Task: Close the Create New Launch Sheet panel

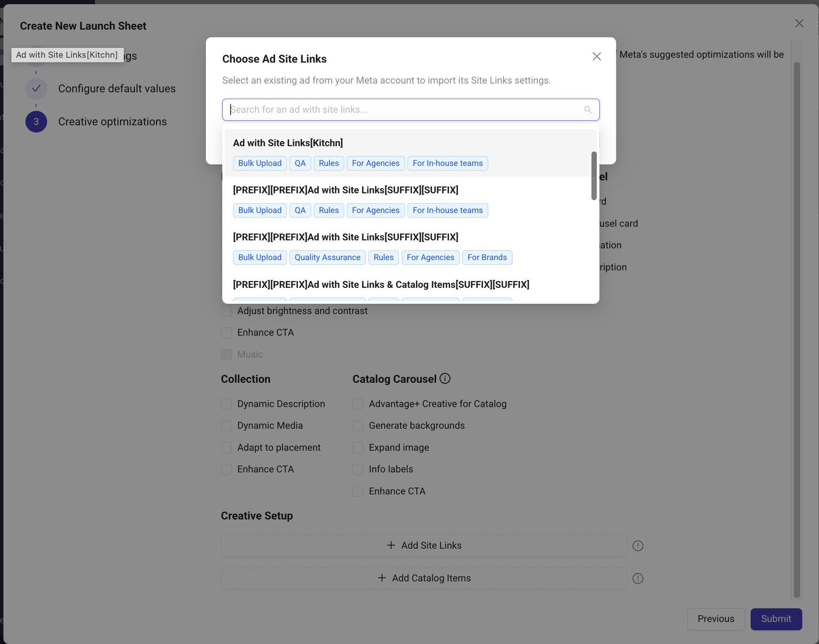Action: [799, 23]
